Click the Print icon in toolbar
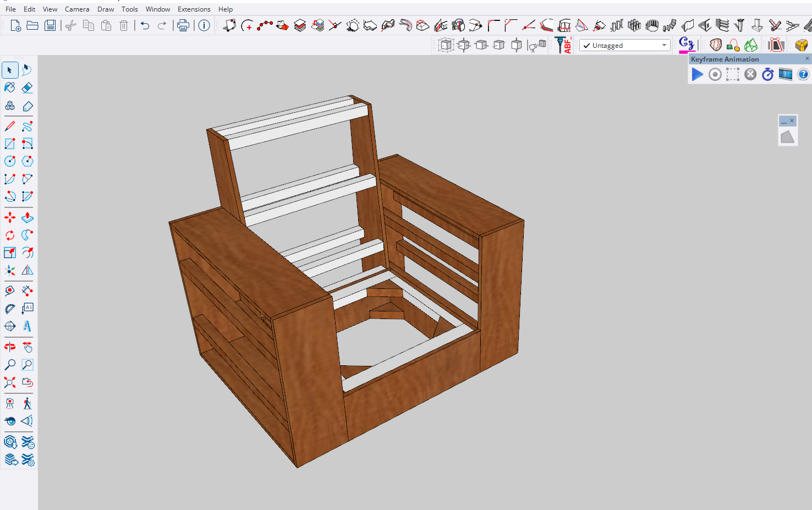 click(183, 25)
